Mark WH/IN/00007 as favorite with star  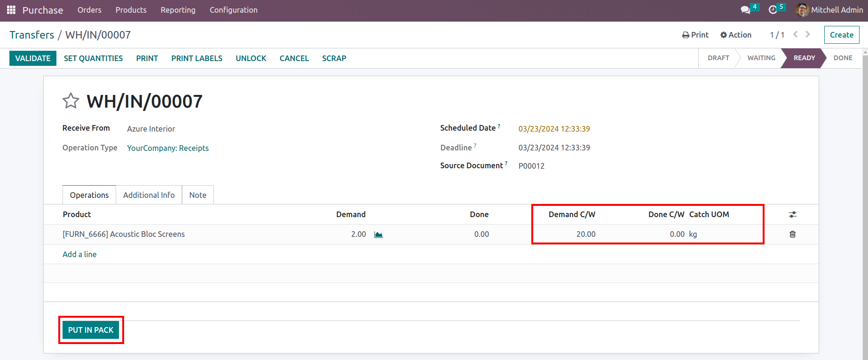click(x=71, y=101)
